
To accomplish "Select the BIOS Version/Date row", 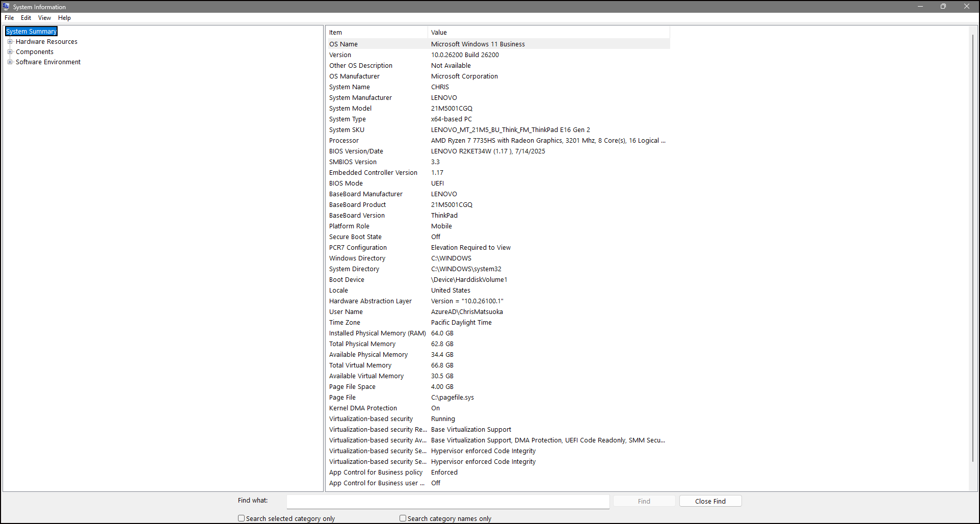I will [498, 151].
